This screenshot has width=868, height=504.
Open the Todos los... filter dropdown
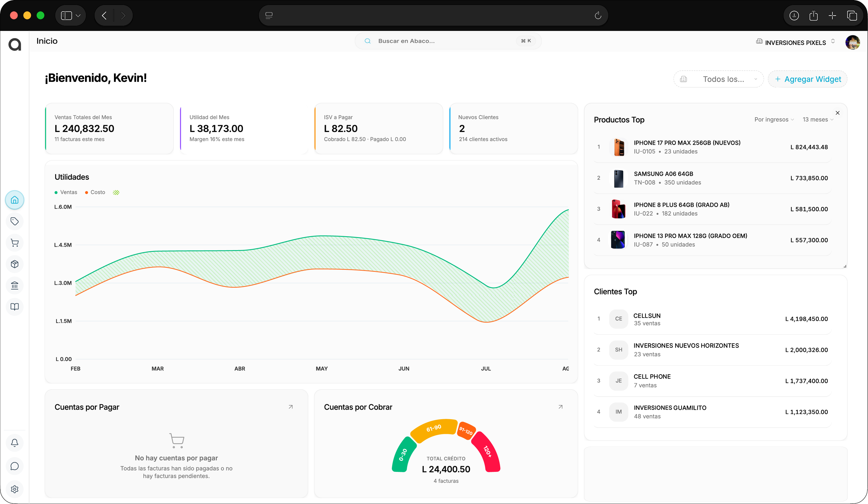point(718,79)
